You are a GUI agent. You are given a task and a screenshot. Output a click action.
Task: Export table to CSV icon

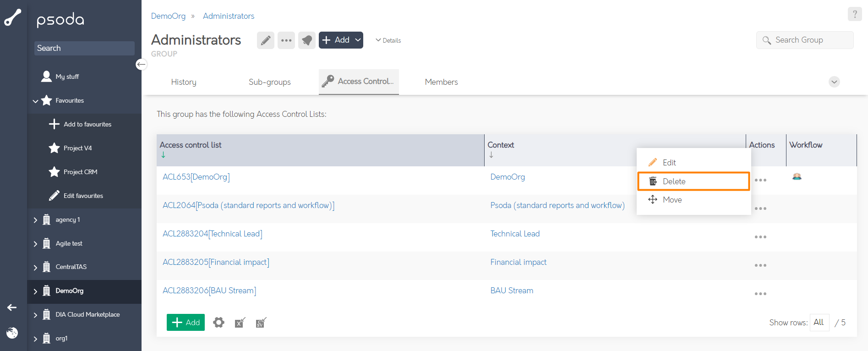click(x=261, y=323)
